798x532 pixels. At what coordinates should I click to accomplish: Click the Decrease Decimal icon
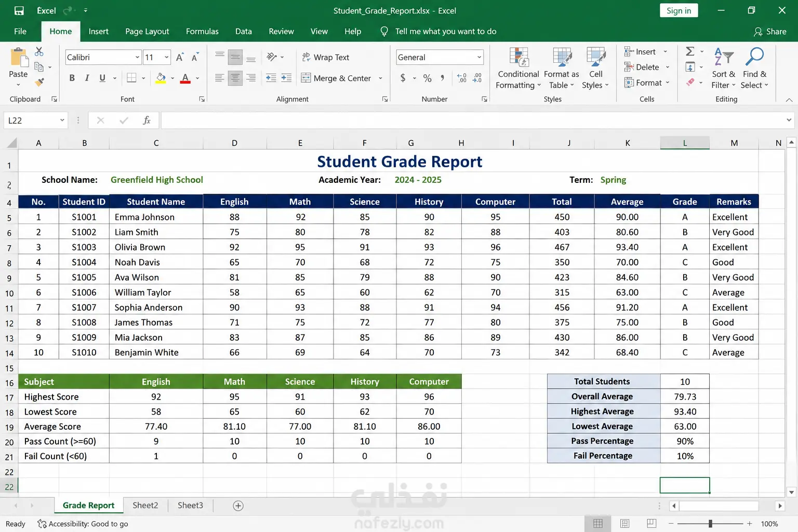[x=477, y=78]
